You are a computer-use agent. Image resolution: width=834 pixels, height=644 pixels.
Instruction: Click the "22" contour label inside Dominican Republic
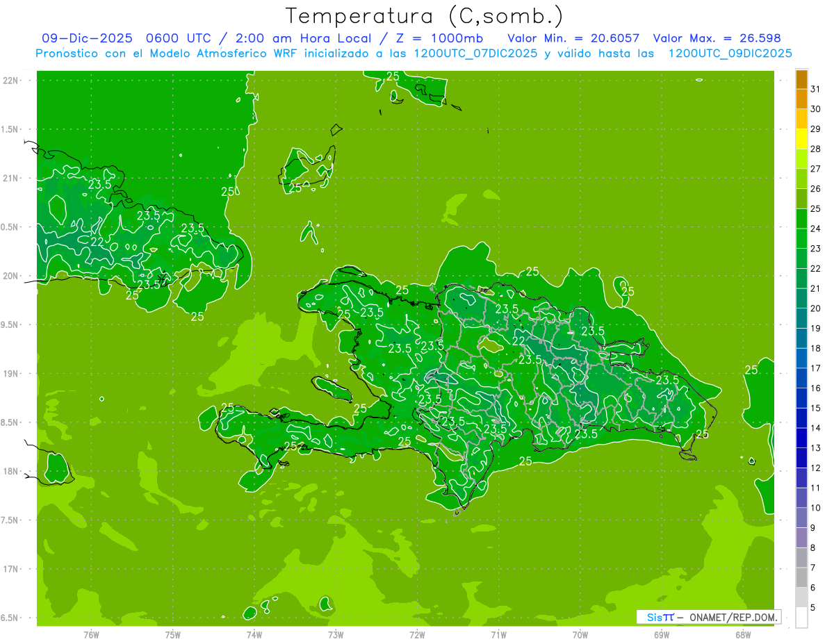(518, 342)
